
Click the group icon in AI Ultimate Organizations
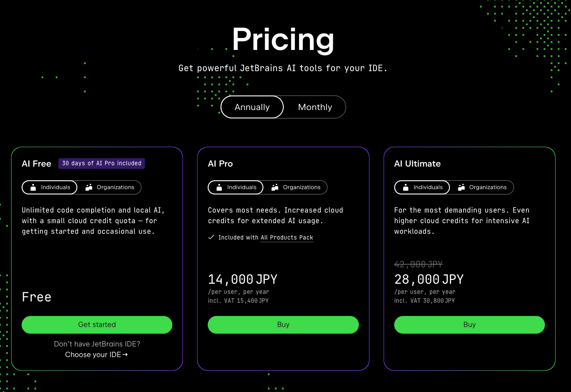461,187
